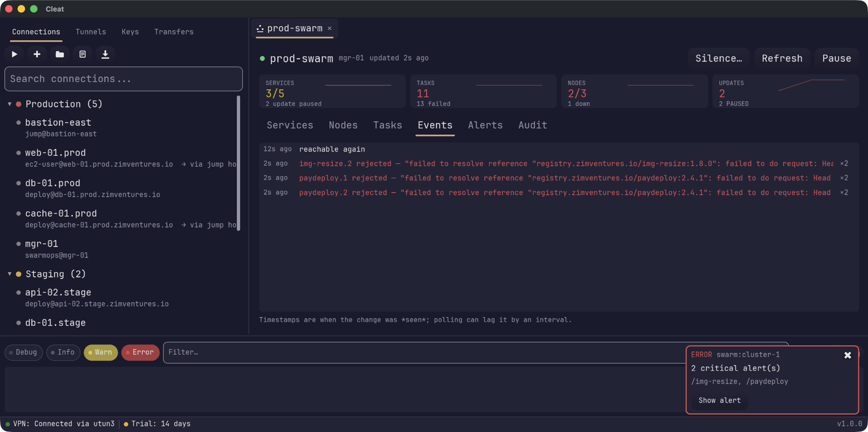This screenshot has height=432, width=868.
Task: Switch to the Services tab
Action: point(290,125)
